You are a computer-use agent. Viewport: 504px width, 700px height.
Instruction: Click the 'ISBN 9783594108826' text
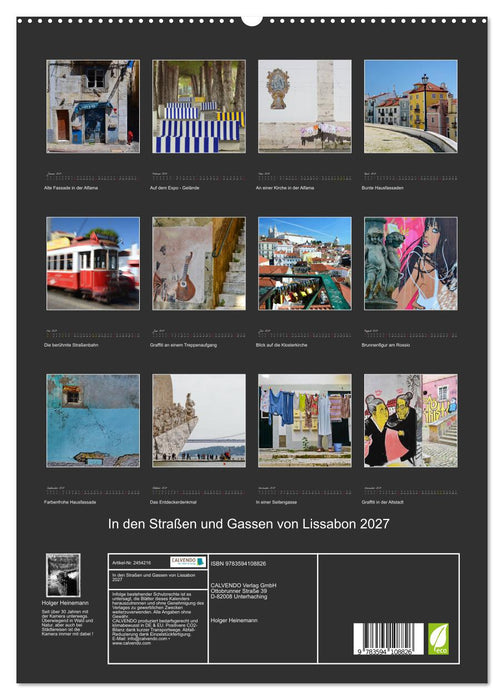tap(238, 563)
